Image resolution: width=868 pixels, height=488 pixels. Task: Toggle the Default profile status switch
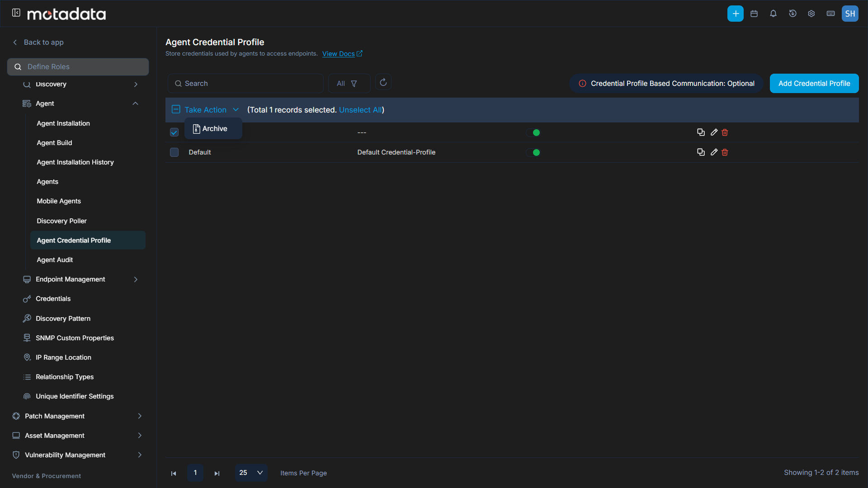(533, 152)
